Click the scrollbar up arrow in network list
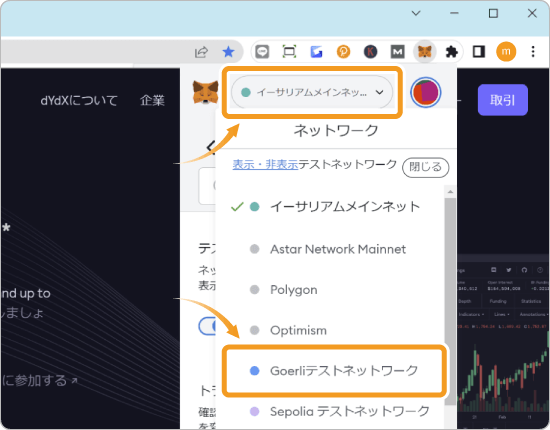Viewport: 550px width, 430px height. (x=450, y=192)
